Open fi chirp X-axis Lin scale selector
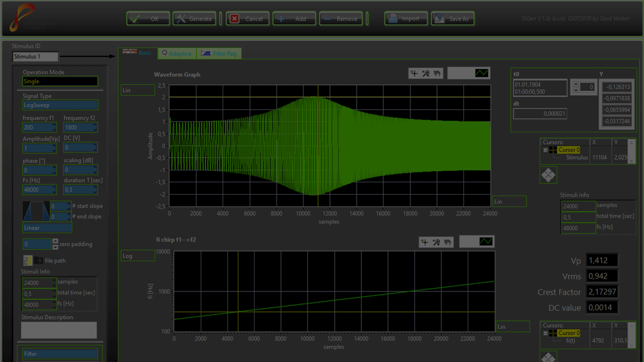This screenshot has height=362, width=644. 513,326
